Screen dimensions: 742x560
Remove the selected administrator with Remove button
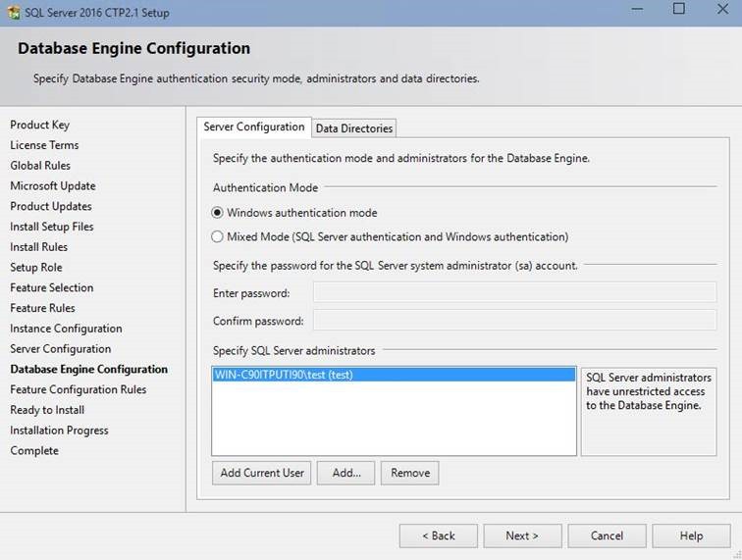pos(410,473)
